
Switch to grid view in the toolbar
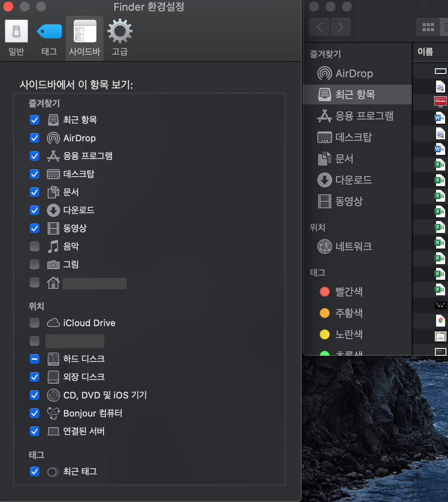pos(428,27)
